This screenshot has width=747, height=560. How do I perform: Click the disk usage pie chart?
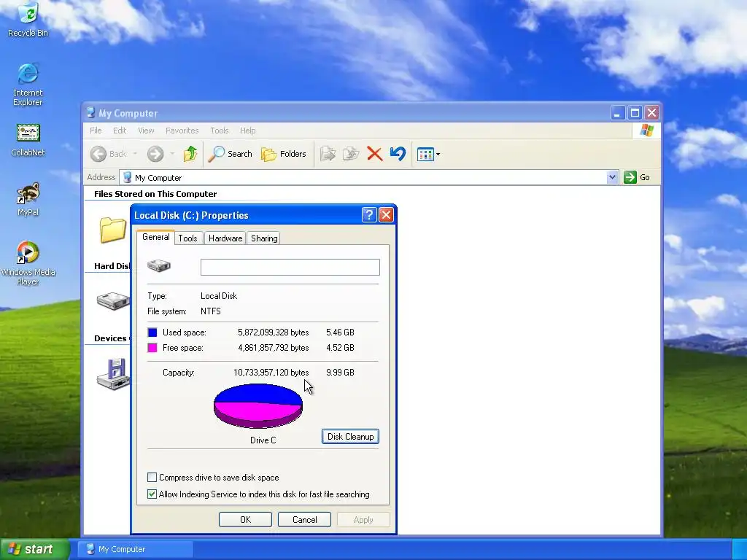click(x=258, y=406)
